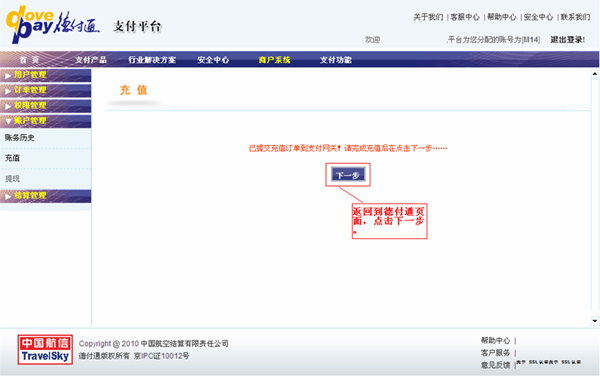Expand the 订单管理 sidebar section
Image resolution: width=600 pixels, height=377 pixels.
(46, 90)
